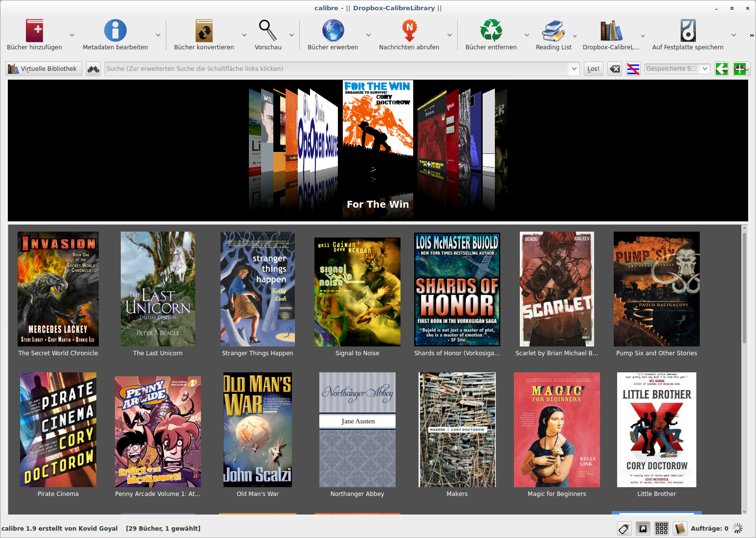
Task: Expand the search history dropdown arrow
Action: tap(574, 69)
